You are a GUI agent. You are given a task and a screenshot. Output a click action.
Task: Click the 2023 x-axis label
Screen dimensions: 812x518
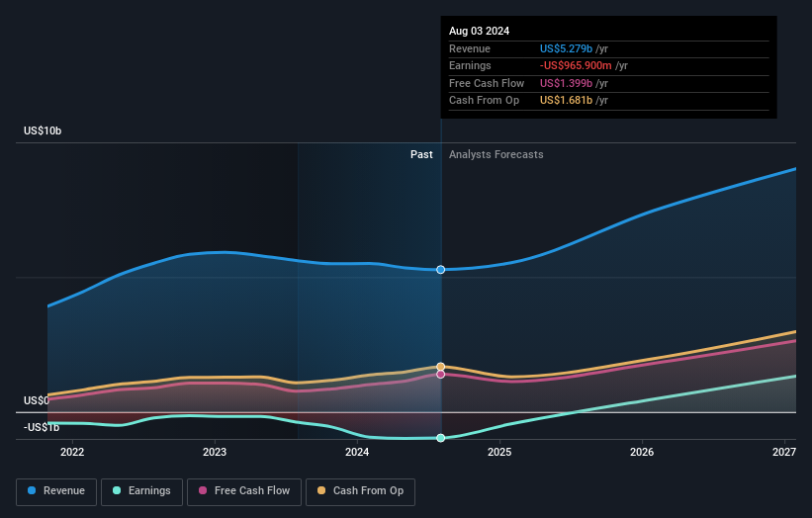[215, 452]
